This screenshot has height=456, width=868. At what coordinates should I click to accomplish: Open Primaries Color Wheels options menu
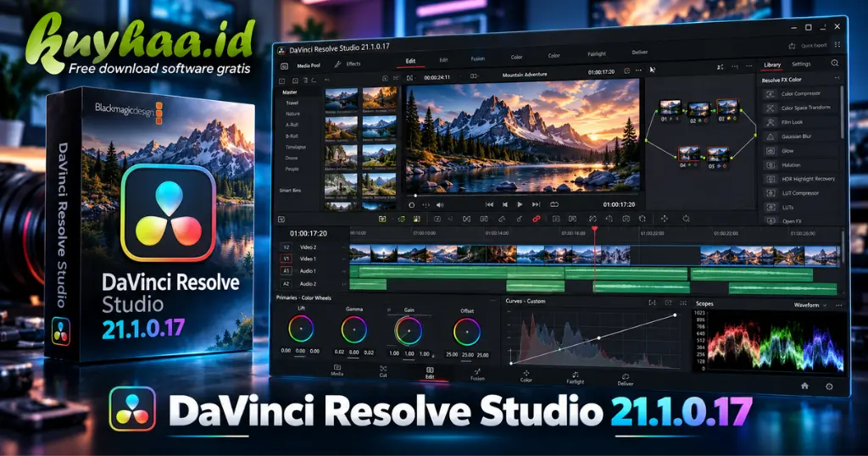(493, 301)
